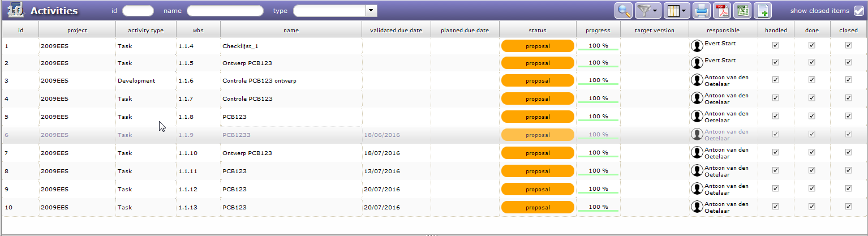Open the Controle PCB123 ontwerp activity
This screenshot has width=868, height=236.
point(259,81)
